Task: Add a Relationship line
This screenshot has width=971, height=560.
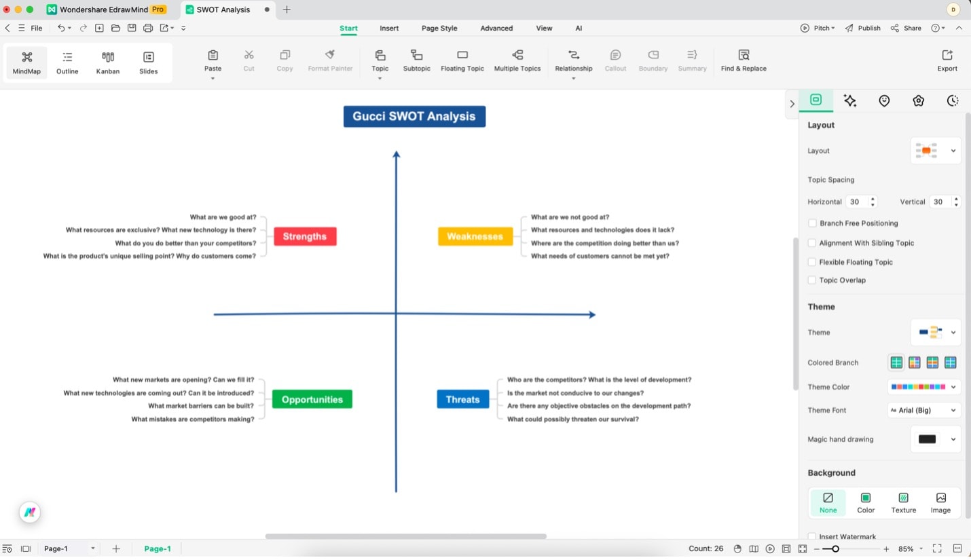Action: tap(574, 60)
